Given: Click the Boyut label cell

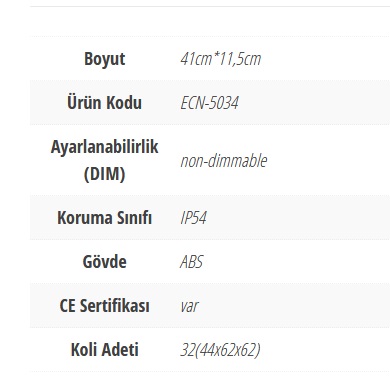Looking at the screenshot, I should tap(104, 59).
